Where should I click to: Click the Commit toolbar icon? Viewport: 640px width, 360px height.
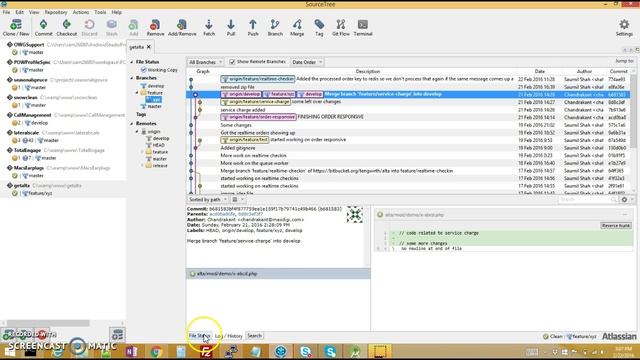coord(43,28)
